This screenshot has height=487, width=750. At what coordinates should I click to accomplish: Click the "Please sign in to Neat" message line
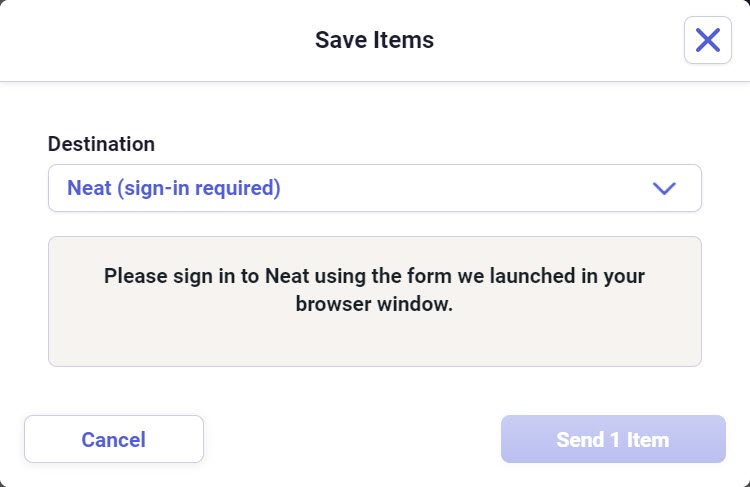click(x=374, y=275)
